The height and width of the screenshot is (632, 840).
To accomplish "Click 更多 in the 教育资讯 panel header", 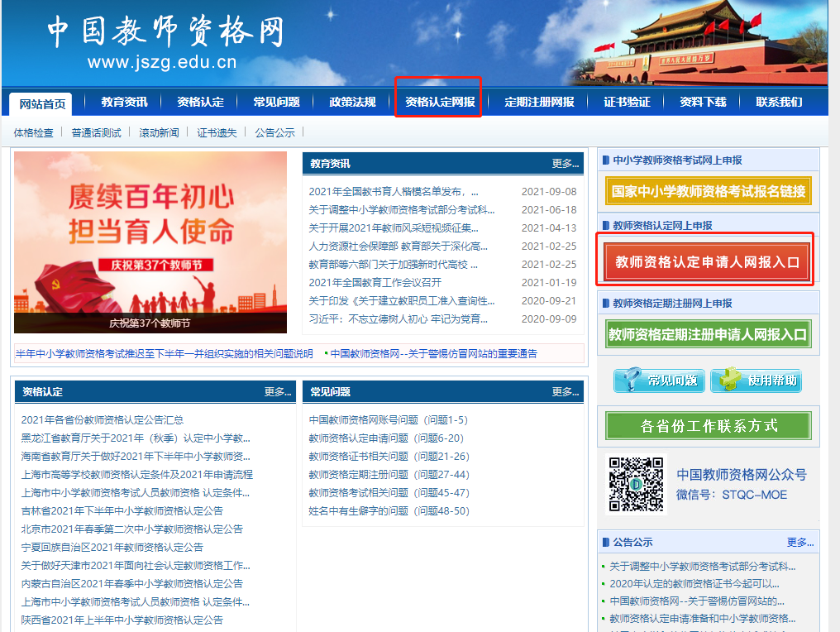I will [566, 164].
